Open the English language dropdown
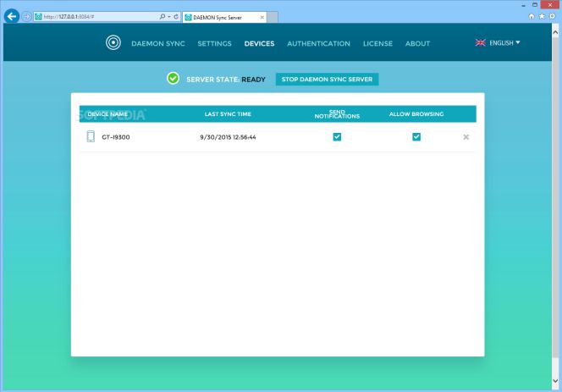The image size is (562, 392). coord(504,42)
